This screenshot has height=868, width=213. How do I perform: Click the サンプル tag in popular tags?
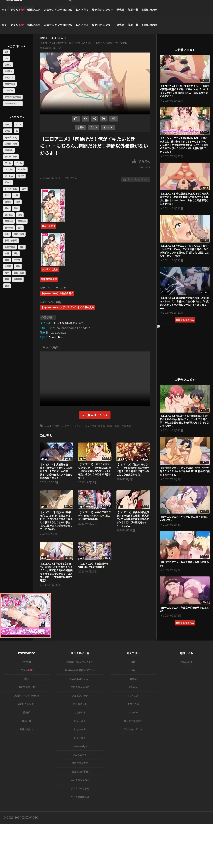coord(22,170)
